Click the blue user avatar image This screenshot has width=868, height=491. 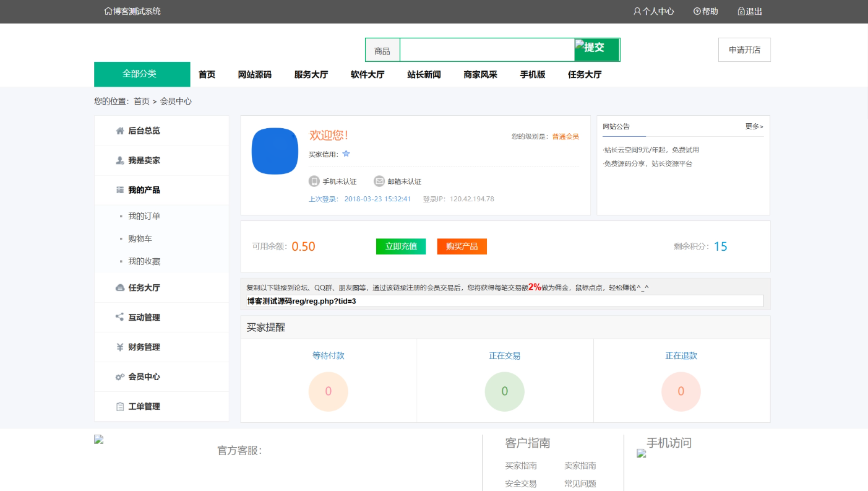click(x=275, y=151)
